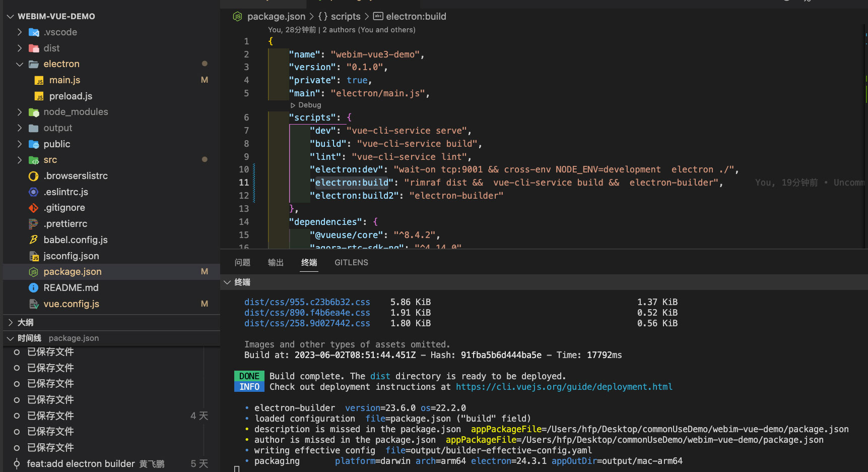Click the jsconfig.json file icon
The image size is (868, 472).
[34, 256]
